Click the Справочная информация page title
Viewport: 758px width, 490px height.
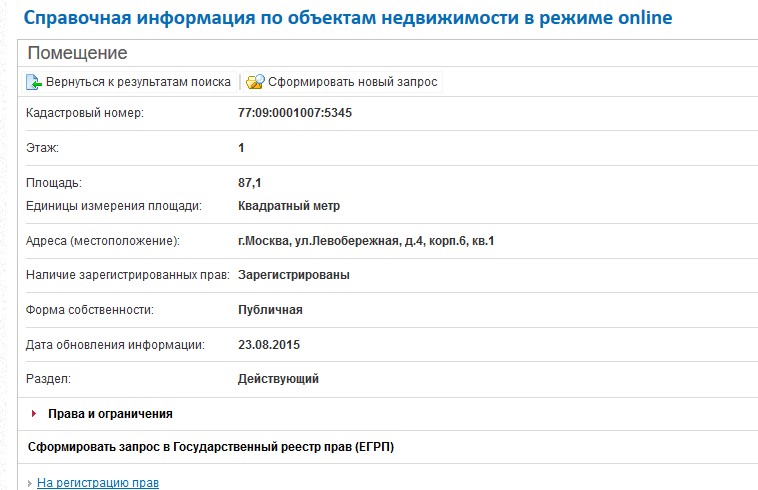point(348,18)
